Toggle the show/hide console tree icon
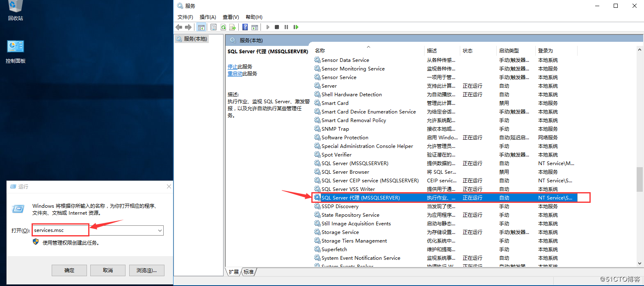The height and width of the screenshot is (286, 644). 201,27
